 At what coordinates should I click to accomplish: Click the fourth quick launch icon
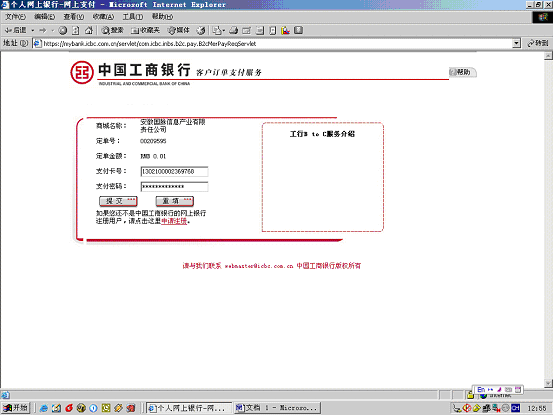click(81, 408)
